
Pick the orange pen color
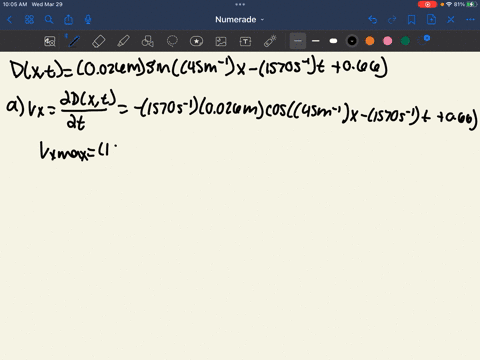(370, 41)
